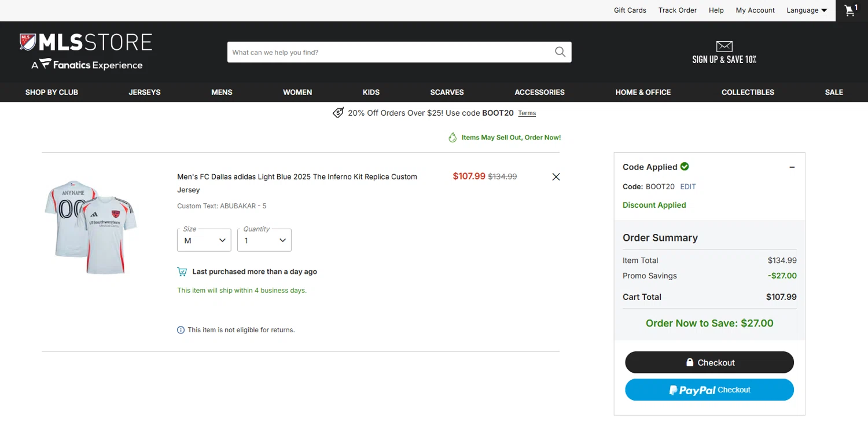Click the $107.99 sale price
Viewport: 868px width, 422px height.
[469, 176]
